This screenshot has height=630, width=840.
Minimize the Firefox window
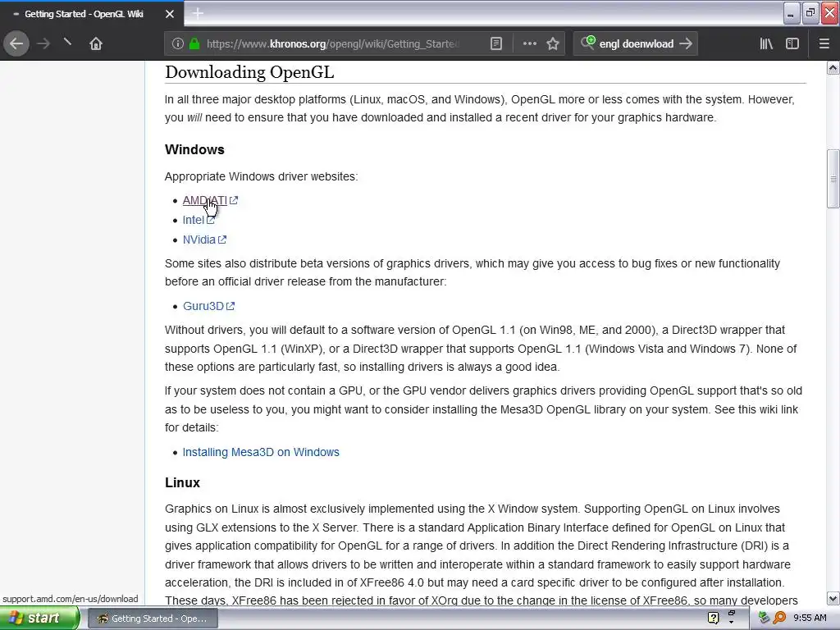[x=792, y=14]
